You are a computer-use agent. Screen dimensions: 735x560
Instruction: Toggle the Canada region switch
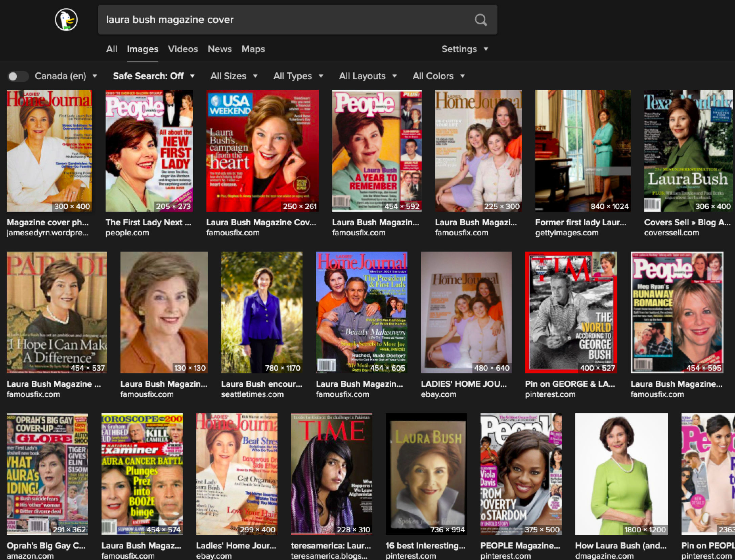18,76
